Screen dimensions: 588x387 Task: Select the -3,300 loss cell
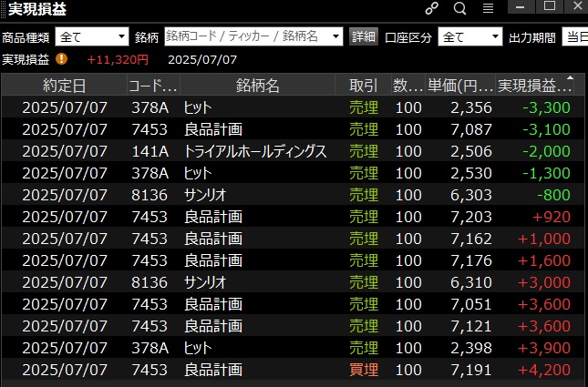[546, 107]
